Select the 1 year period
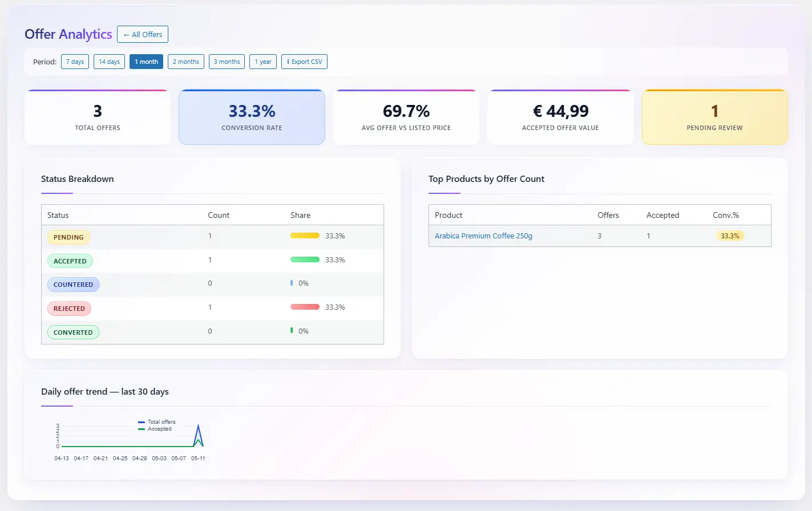 click(x=263, y=62)
